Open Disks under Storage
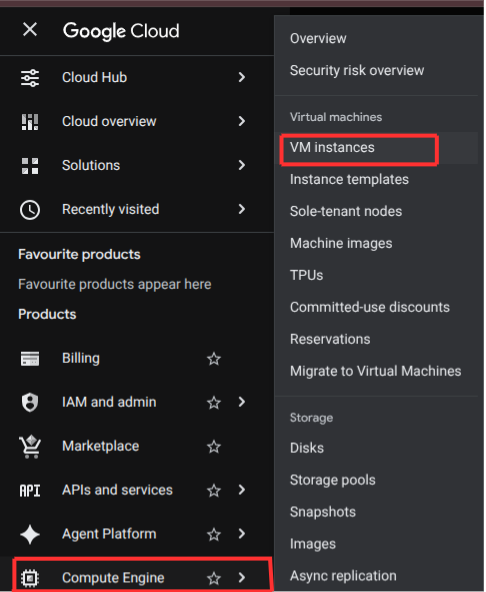The image size is (486, 592). click(307, 448)
